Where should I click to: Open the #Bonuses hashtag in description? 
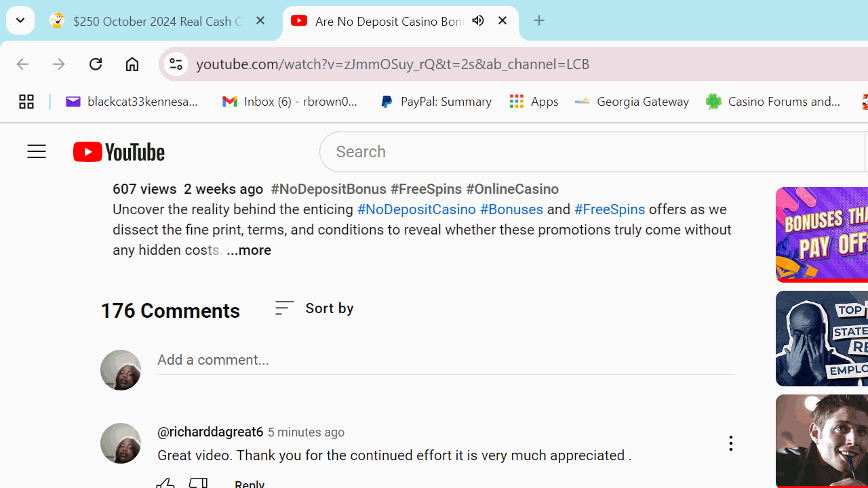click(x=511, y=209)
